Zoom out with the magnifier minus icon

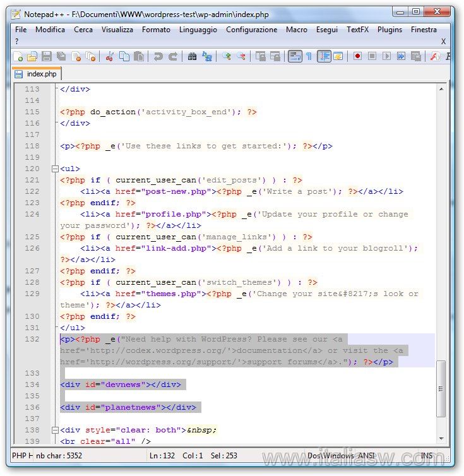pos(241,56)
